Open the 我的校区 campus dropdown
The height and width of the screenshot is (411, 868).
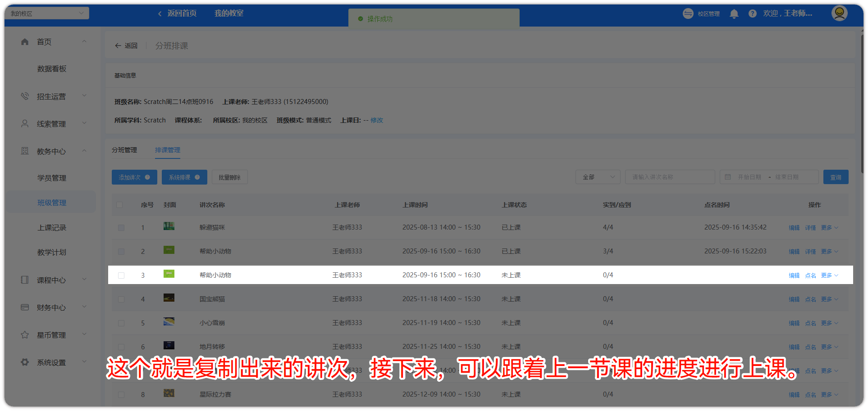pos(47,13)
